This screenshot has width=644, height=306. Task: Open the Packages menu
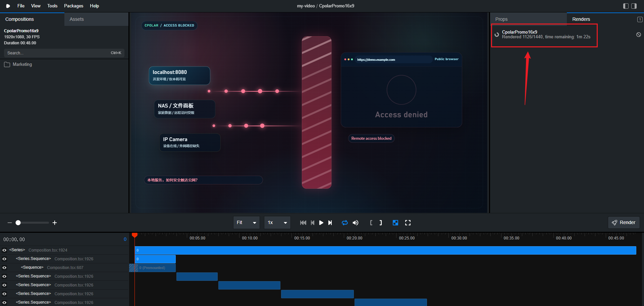pos(73,6)
